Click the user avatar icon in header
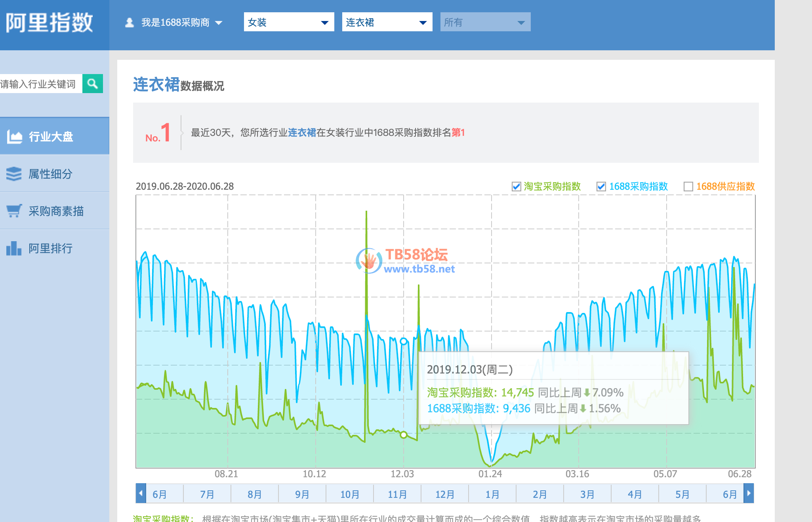This screenshot has width=812, height=522. pyautogui.click(x=130, y=23)
